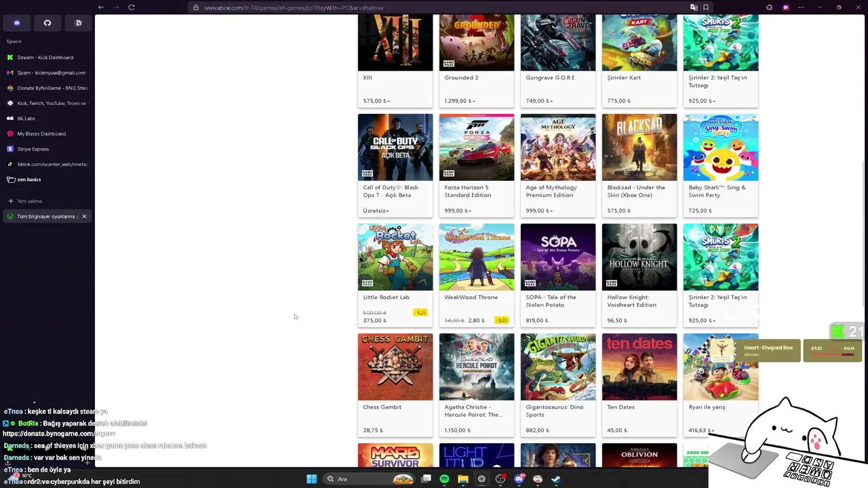Open the pinned GitHub sidebar icon
Screen dimensions: 868x488
coord(47,23)
